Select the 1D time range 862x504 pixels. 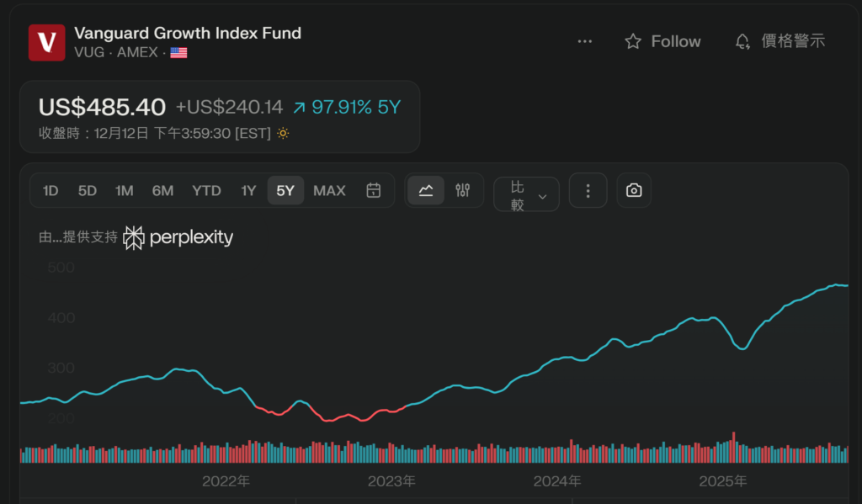[x=51, y=191]
